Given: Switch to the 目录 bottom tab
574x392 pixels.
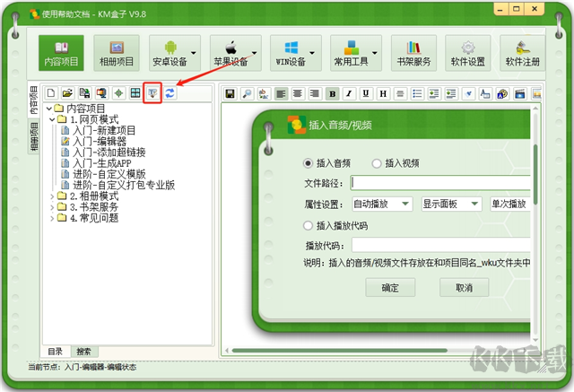Looking at the screenshot, I should [x=56, y=352].
